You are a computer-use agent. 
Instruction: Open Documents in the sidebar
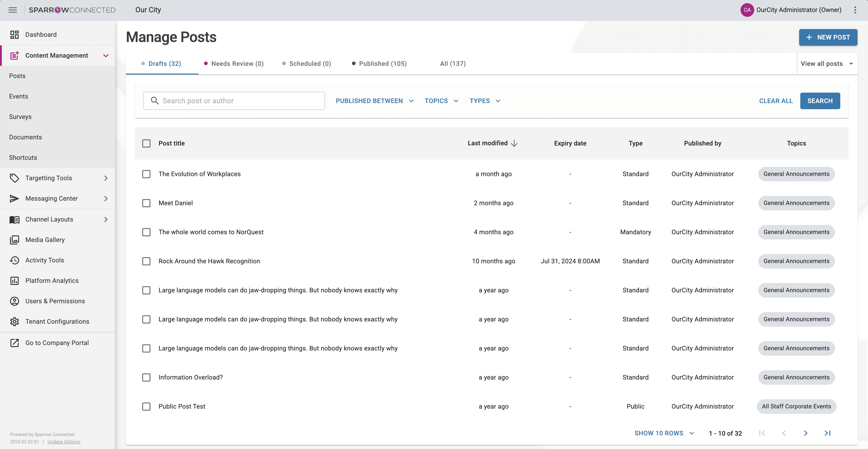(x=26, y=137)
